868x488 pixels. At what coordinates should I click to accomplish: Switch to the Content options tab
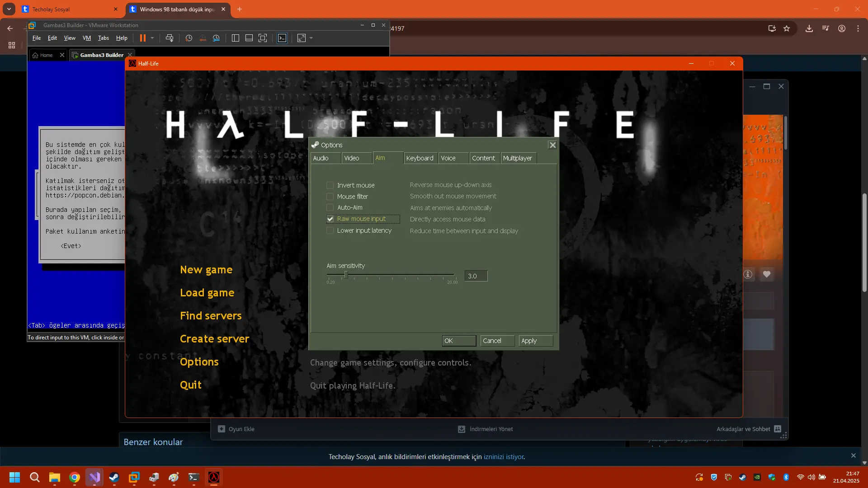[485, 158]
